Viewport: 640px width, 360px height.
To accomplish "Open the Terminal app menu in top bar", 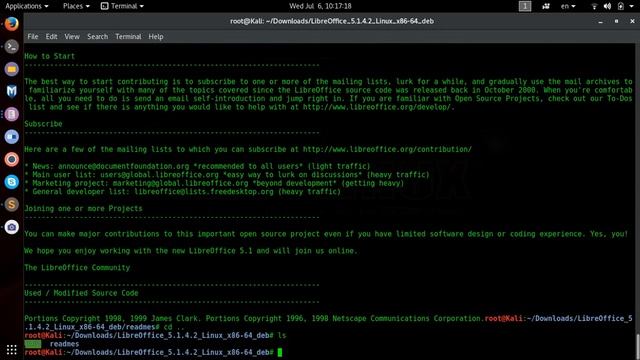I will 122,6.
